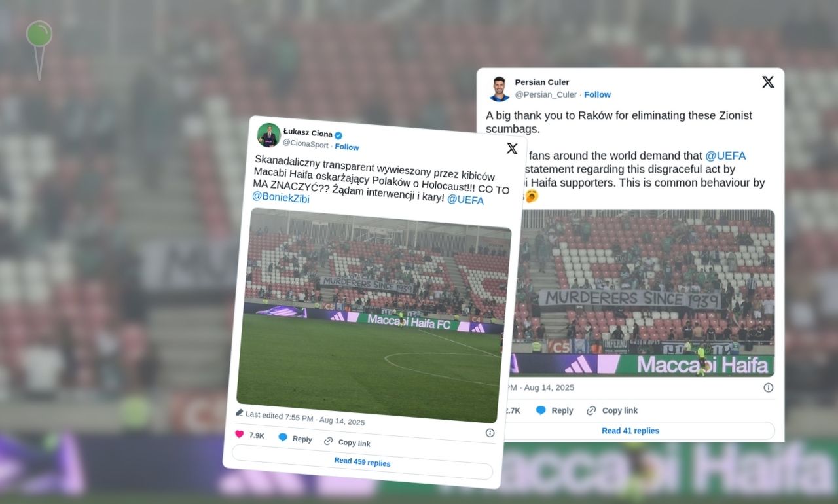Follow the @Persian_Culer account

pos(597,94)
